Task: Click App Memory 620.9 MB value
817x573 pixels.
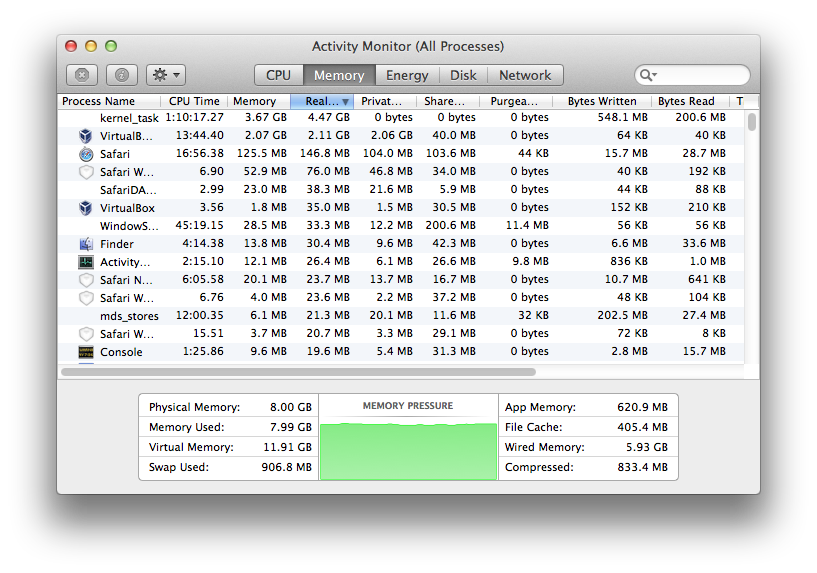Action: pyautogui.click(x=642, y=407)
